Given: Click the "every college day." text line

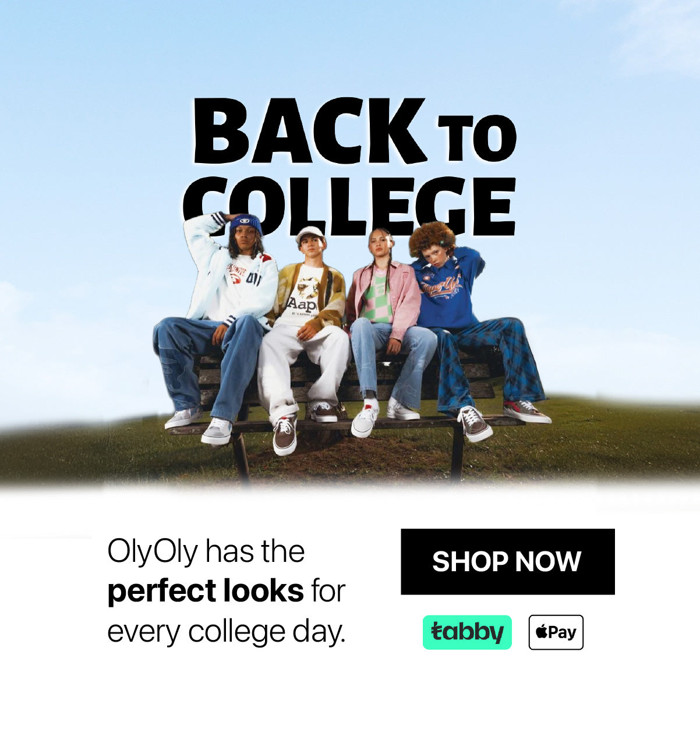Looking at the screenshot, I should pyautogui.click(x=227, y=632).
